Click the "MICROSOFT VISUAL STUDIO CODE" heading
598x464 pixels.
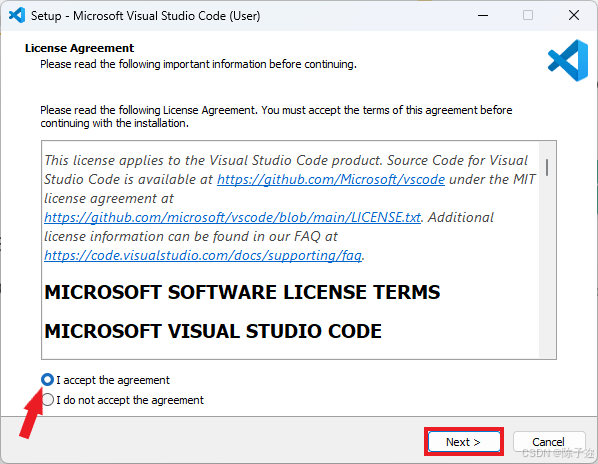click(213, 331)
